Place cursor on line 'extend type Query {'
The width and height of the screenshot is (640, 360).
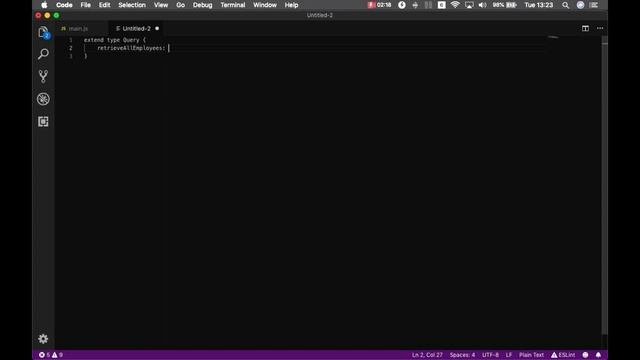pyautogui.click(x=115, y=40)
